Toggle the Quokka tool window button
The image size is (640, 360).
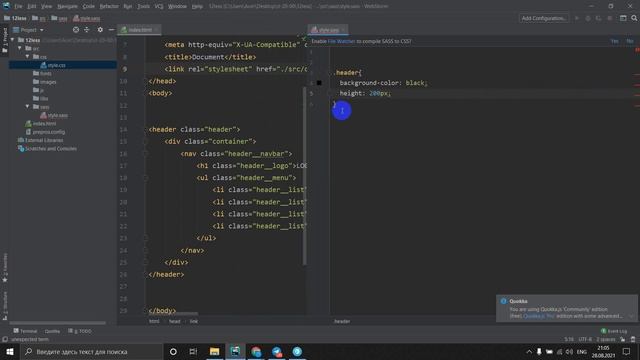tap(52, 331)
